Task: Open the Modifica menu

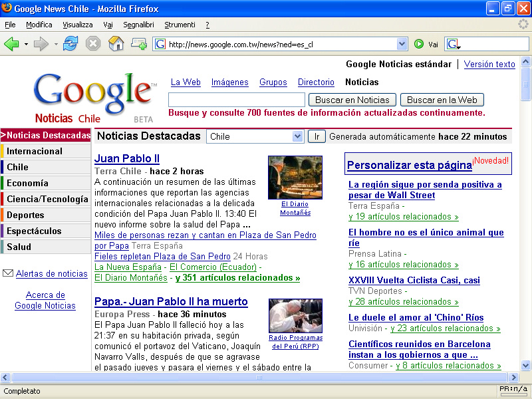Action: [x=39, y=25]
